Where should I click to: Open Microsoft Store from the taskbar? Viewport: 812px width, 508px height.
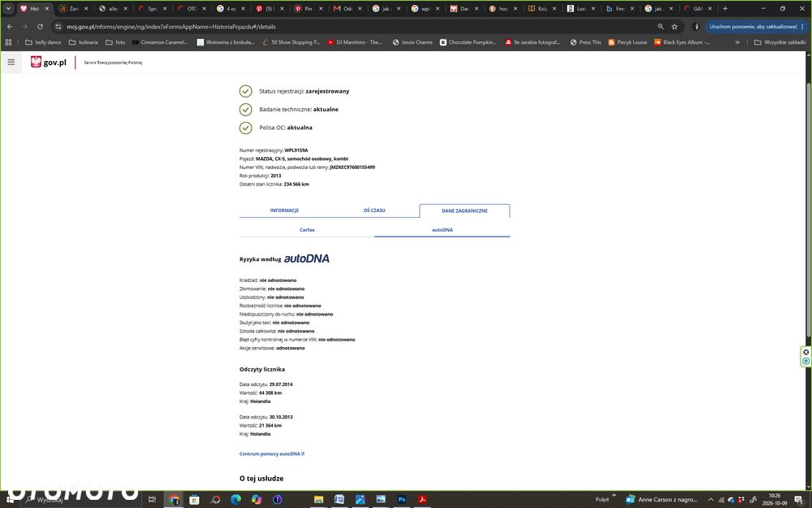[194, 499]
